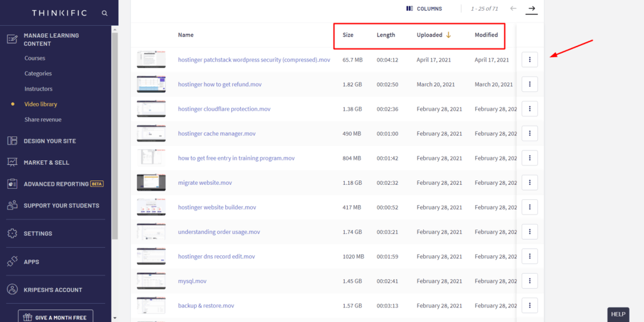This screenshot has height=322, width=644.
Task: Go to next page with right arrow
Action: 532,9
